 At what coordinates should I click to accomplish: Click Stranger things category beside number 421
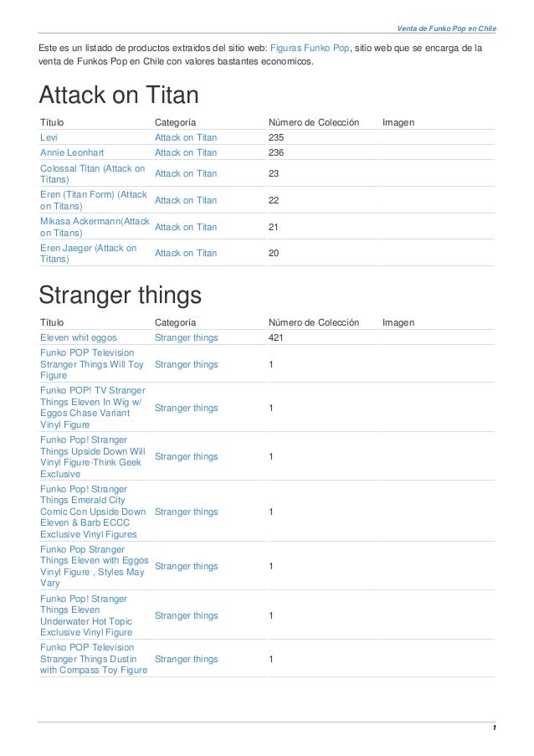(x=186, y=337)
